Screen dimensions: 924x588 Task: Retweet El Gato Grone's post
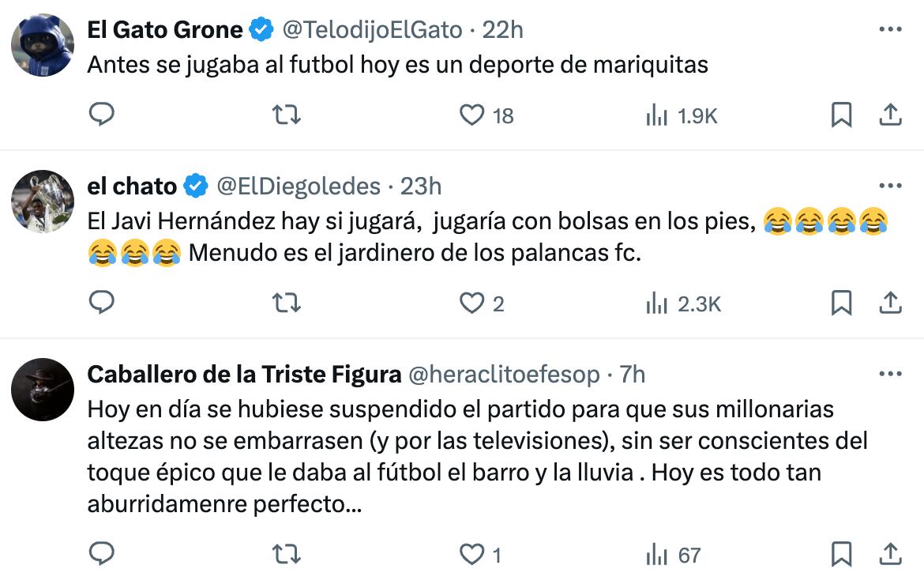[x=286, y=115]
